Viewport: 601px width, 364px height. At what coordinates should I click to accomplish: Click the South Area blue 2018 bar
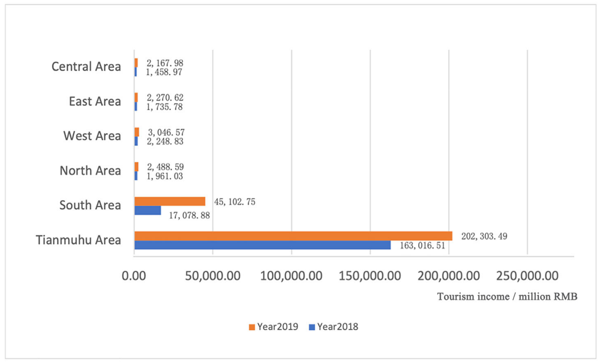(148, 210)
